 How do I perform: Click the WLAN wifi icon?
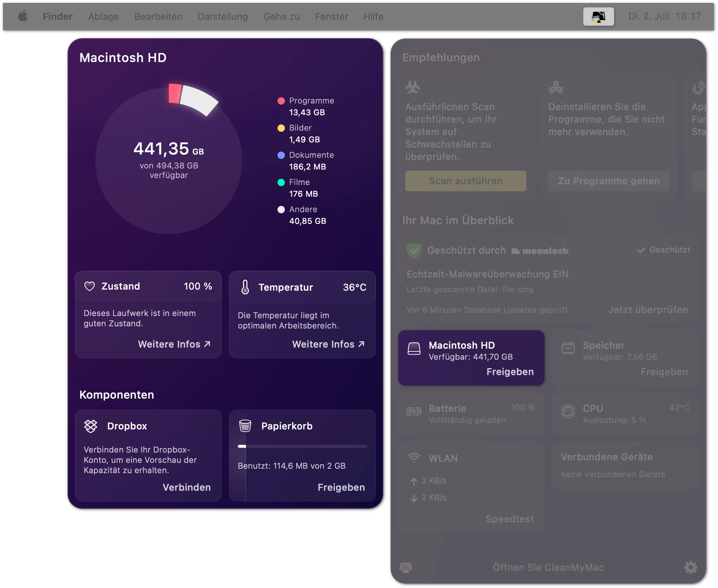click(x=414, y=458)
